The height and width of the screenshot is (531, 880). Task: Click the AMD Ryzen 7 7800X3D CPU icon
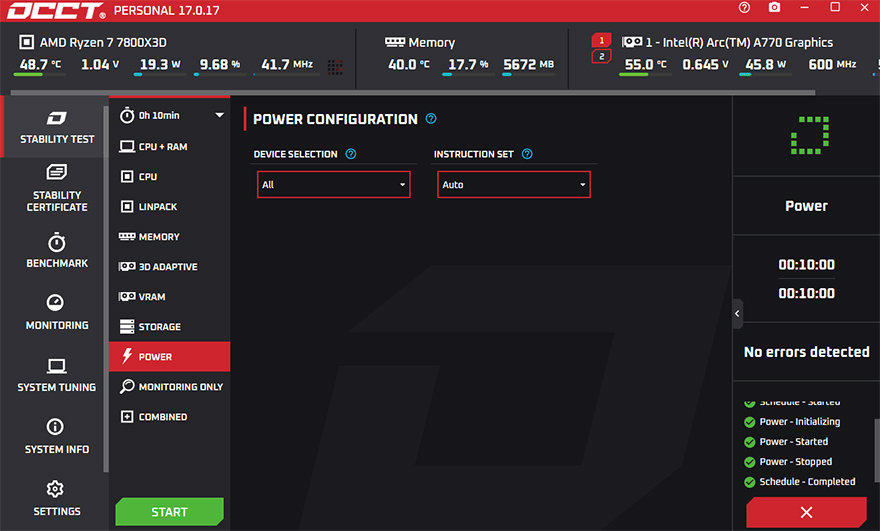[x=26, y=42]
